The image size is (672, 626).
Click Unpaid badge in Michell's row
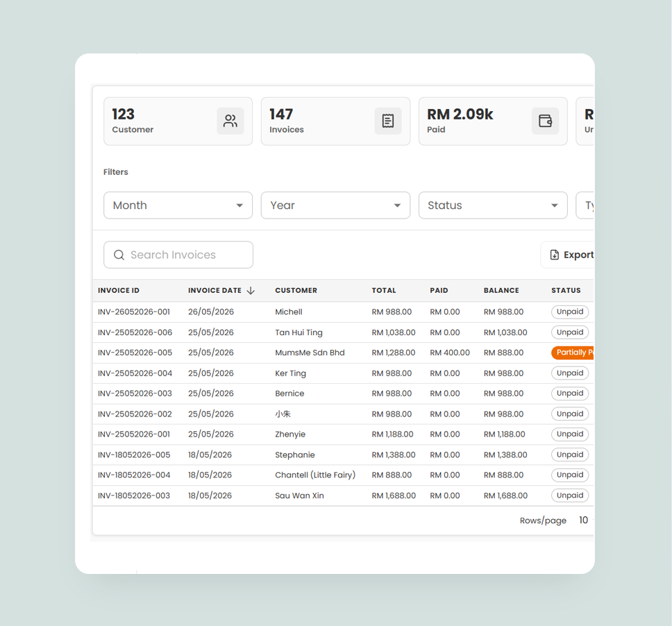(570, 312)
